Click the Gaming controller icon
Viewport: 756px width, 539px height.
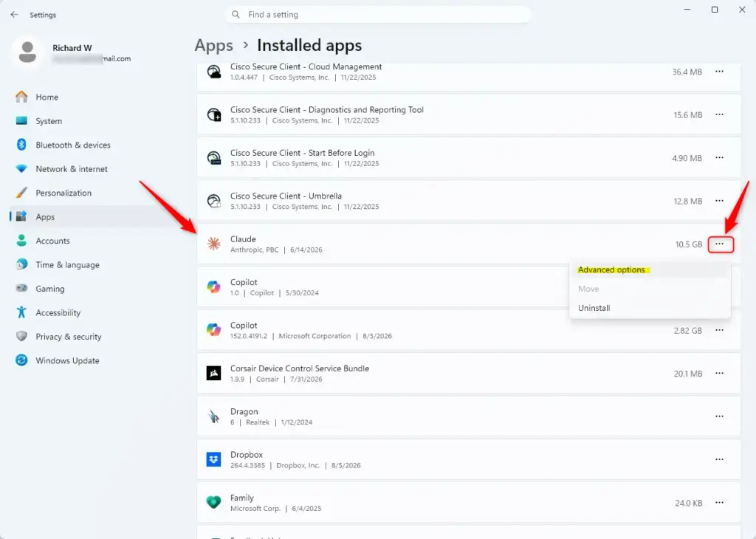pyautogui.click(x=21, y=288)
